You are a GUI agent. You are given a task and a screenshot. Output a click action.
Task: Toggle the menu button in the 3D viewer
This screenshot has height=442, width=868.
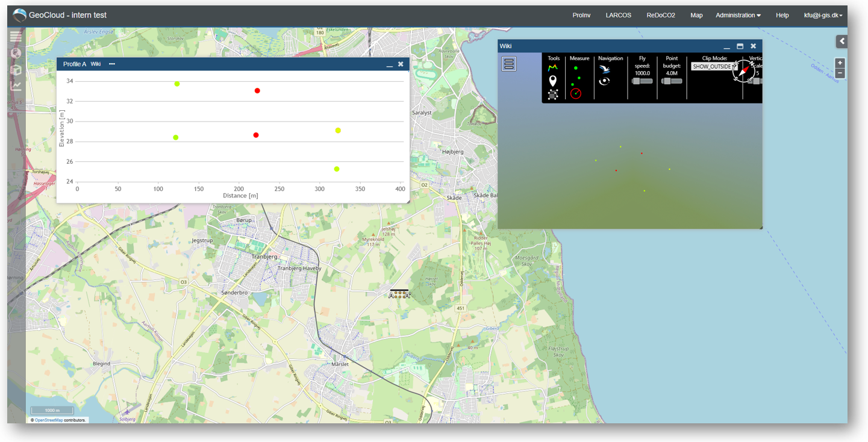tap(509, 64)
